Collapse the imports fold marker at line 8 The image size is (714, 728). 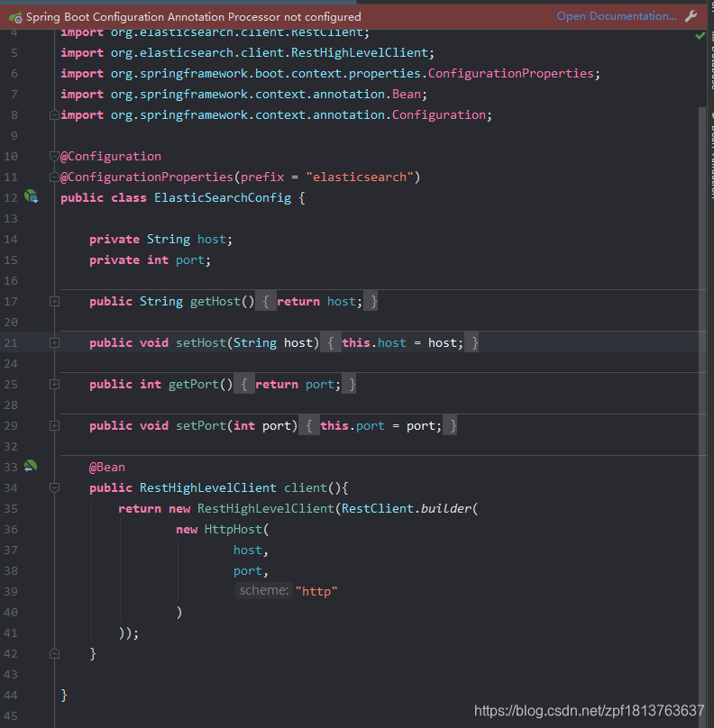tap(54, 114)
